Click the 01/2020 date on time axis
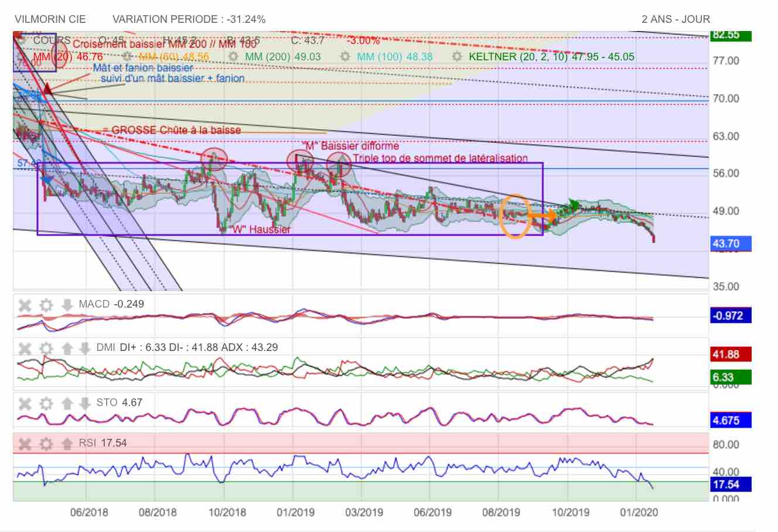The width and height of the screenshot is (778, 532). (639, 513)
